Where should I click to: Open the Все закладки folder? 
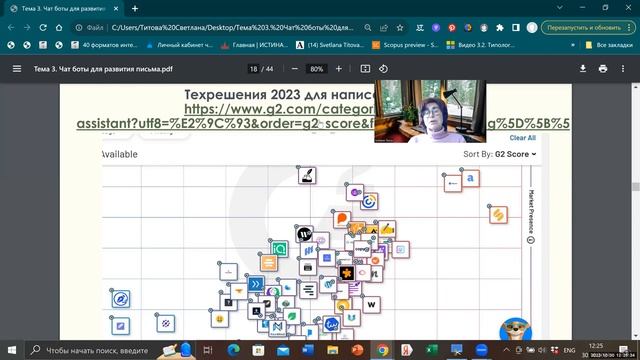609,45
